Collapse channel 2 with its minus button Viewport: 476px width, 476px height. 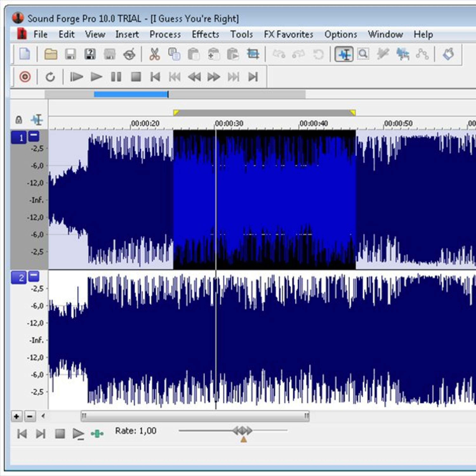(34, 276)
